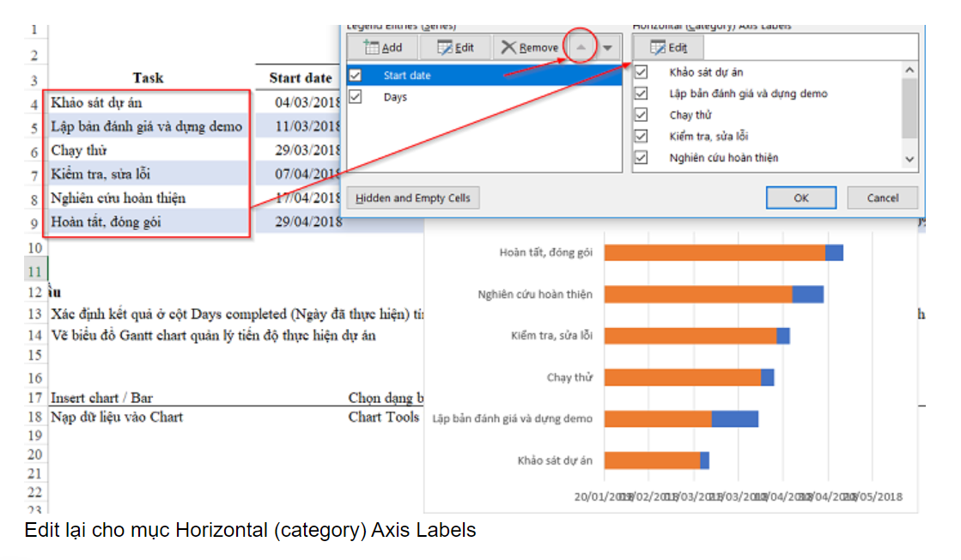Select the Chạy thử task cell
The height and width of the screenshot is (560, 961).
point(147,150)
